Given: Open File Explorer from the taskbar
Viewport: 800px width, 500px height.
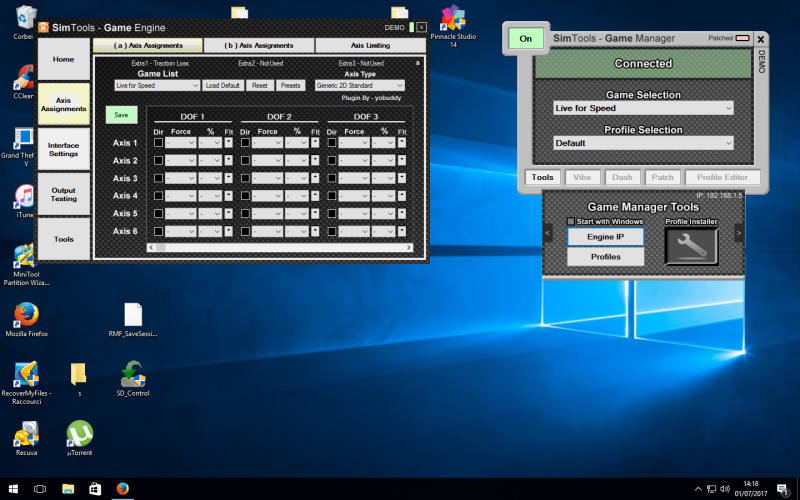Looking at the screenshot, I should (68, 489).
